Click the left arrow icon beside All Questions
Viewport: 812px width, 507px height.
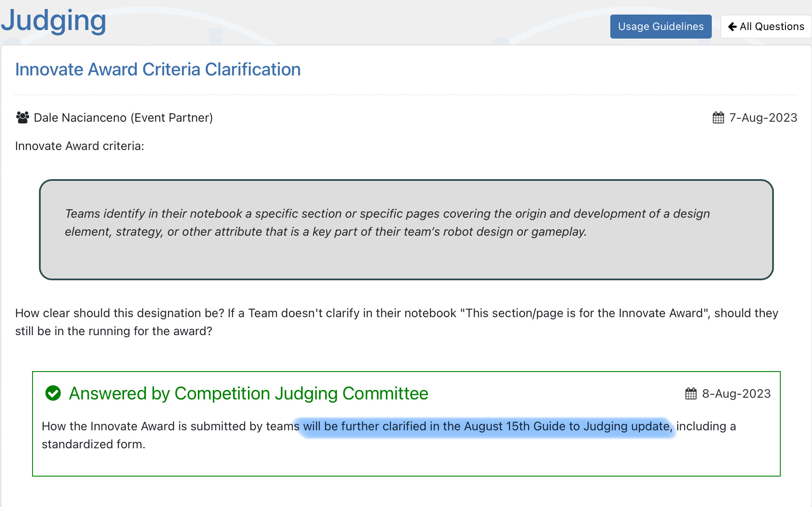(732, 27)
